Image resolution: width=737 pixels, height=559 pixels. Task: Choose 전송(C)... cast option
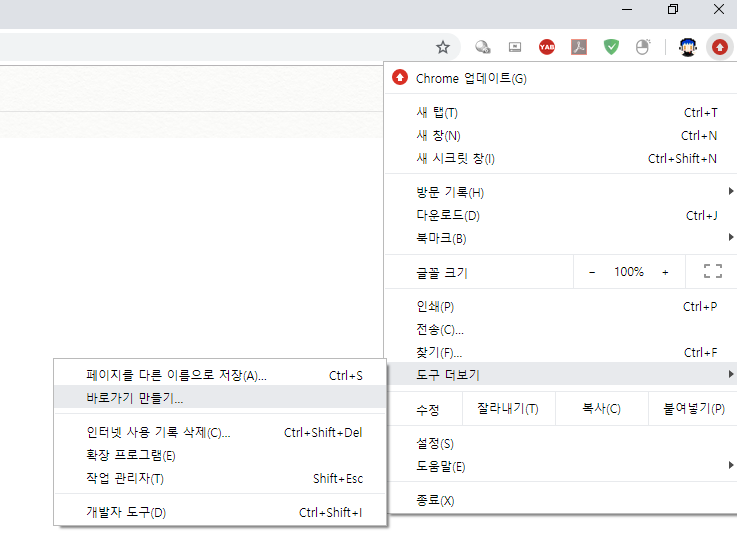point(560,330)
